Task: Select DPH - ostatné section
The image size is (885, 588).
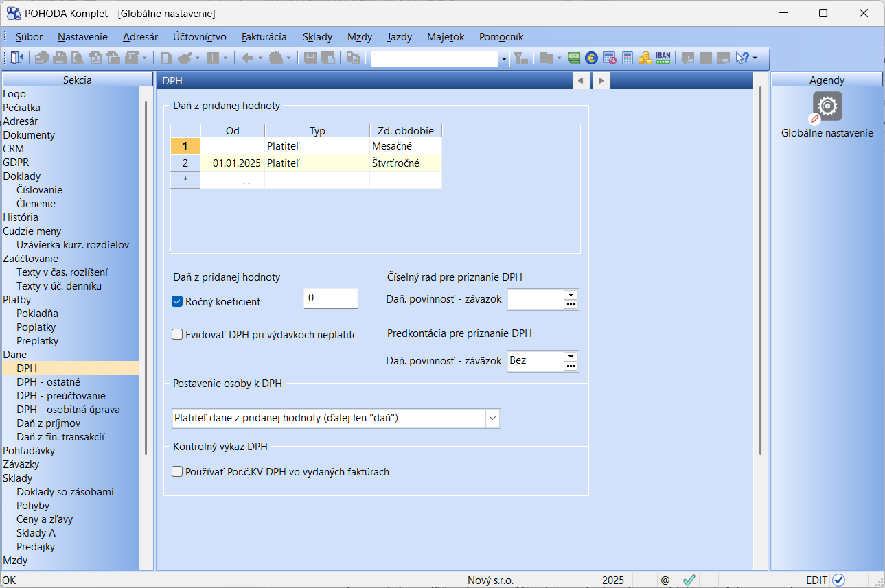Action: 49,382
